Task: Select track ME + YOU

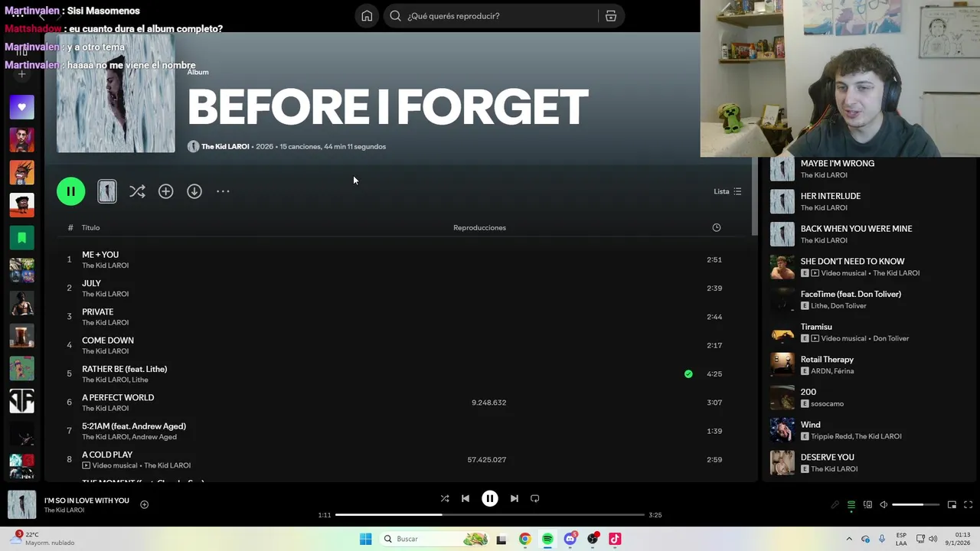Action: tap(100, 255)
